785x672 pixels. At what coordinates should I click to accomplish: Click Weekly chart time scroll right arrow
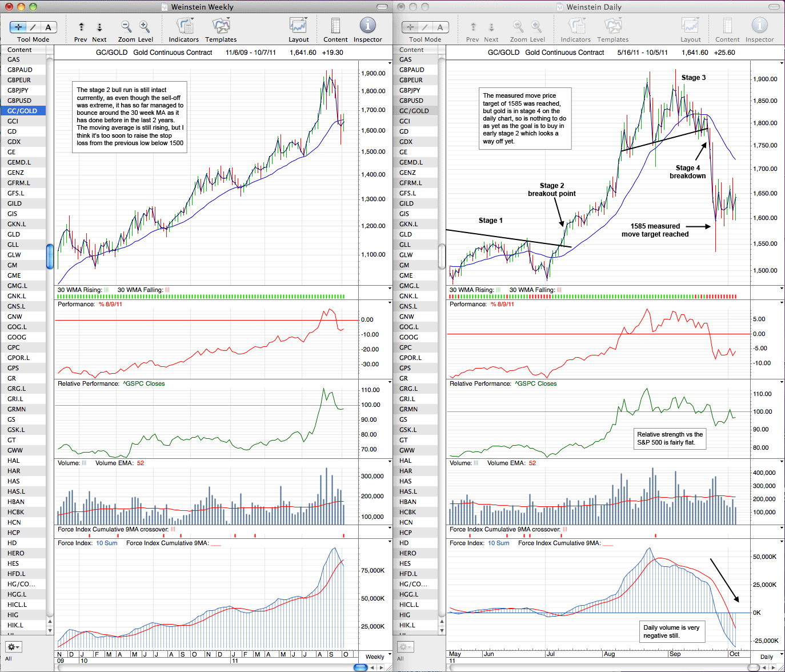point(381,667)
